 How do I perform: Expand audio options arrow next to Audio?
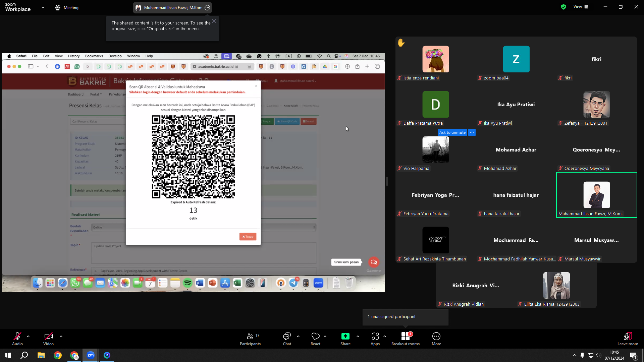[x=28, y=336]
